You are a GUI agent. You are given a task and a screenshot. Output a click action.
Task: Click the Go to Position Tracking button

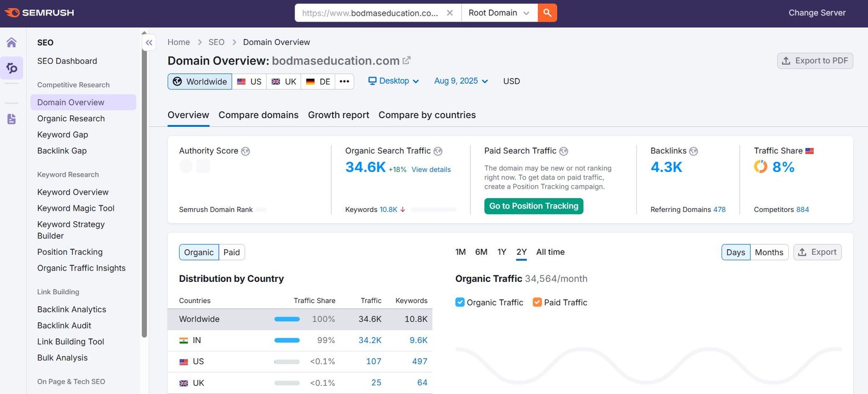click(534, 206)
